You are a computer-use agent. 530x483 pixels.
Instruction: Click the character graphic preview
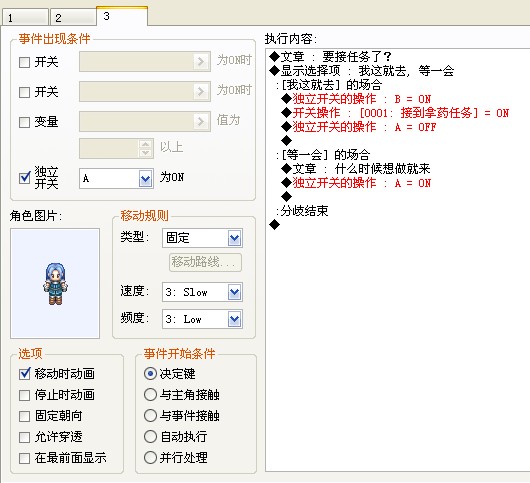pos(55,283)
